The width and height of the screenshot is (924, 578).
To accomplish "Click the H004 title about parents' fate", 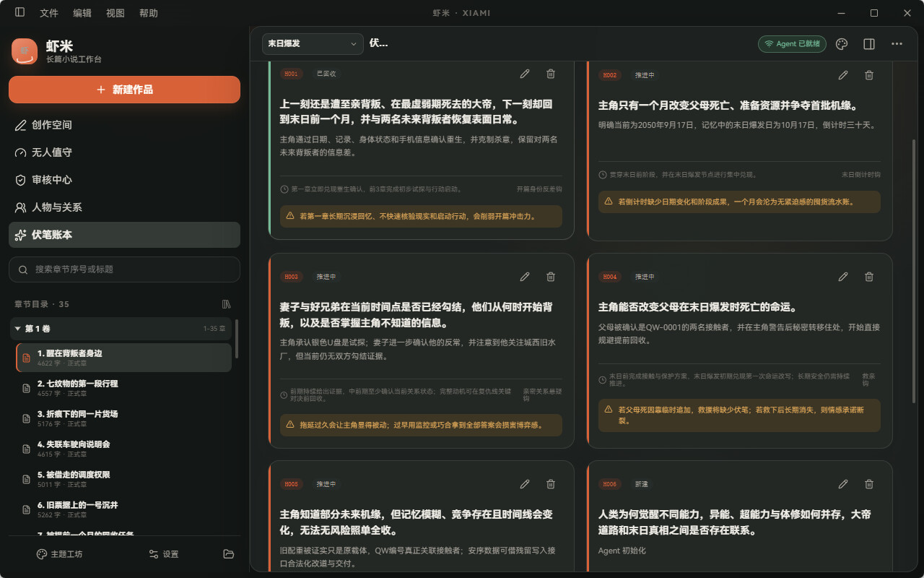I will [x=698, y=307].
